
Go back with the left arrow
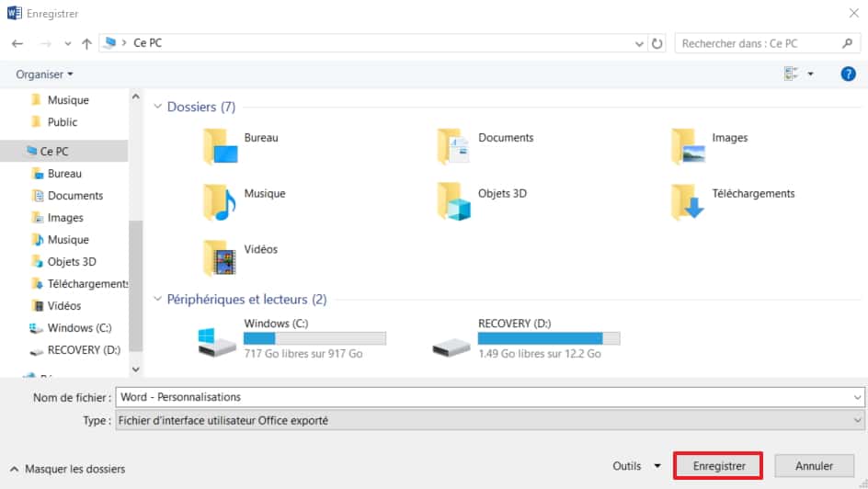click(x=17, y=43)
